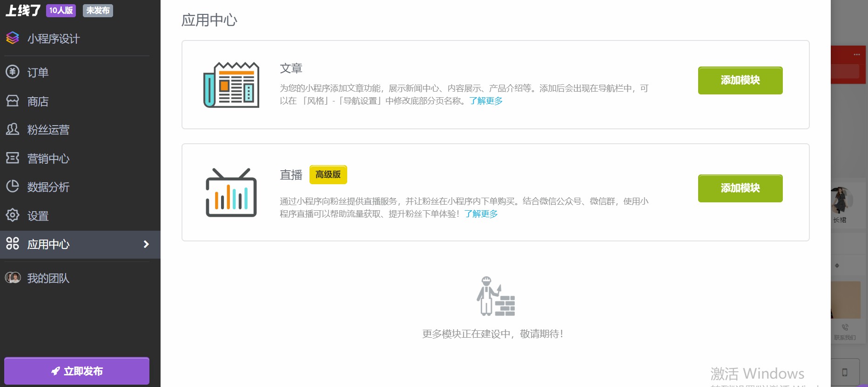The image size is (868, 387).
Task: Click the 订单 yen icon
Action: point(13,72)
